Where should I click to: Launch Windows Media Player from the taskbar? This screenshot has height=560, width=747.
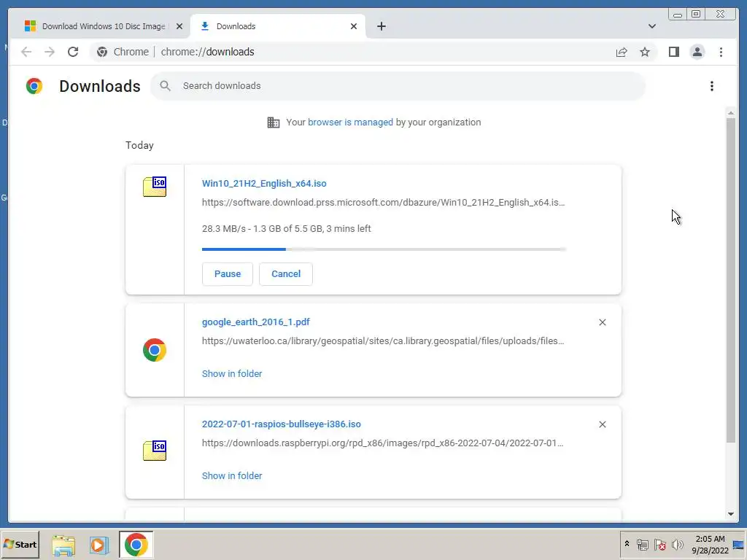click(99, 545)
